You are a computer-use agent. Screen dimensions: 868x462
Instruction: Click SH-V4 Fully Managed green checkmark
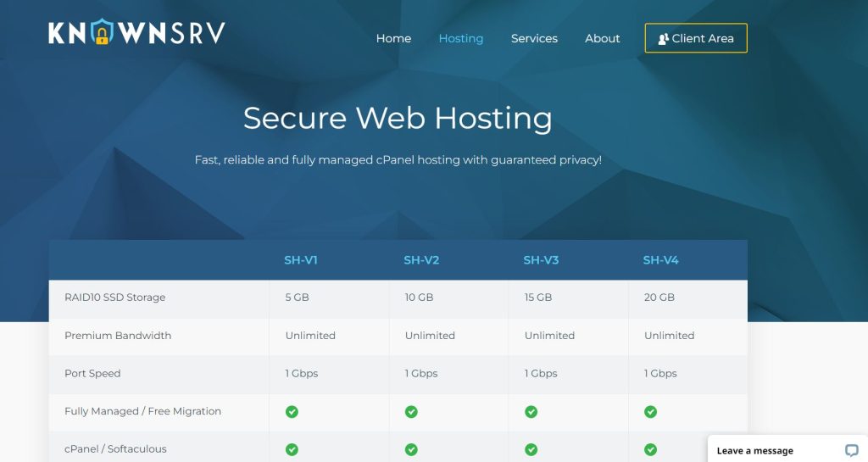click(650, 412)
